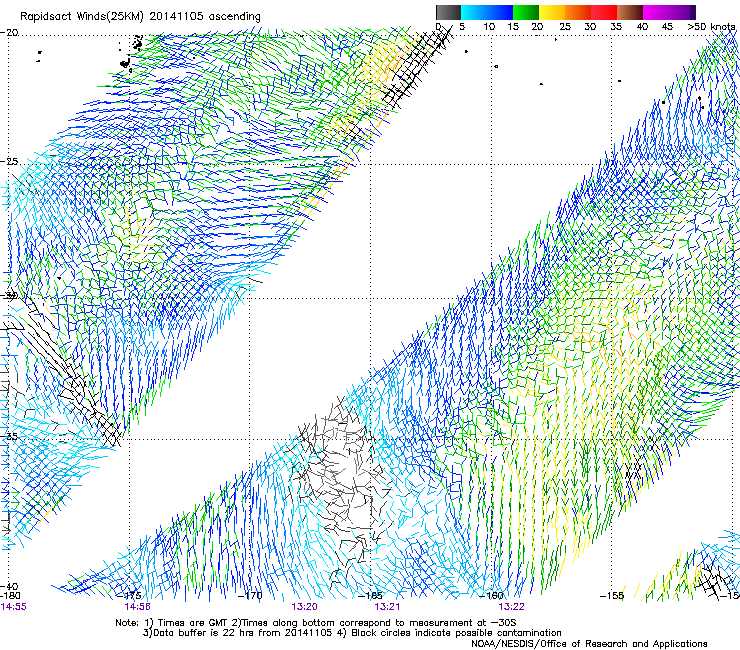
Task: Click the '25' legend scale label
Action: (564, 26)
